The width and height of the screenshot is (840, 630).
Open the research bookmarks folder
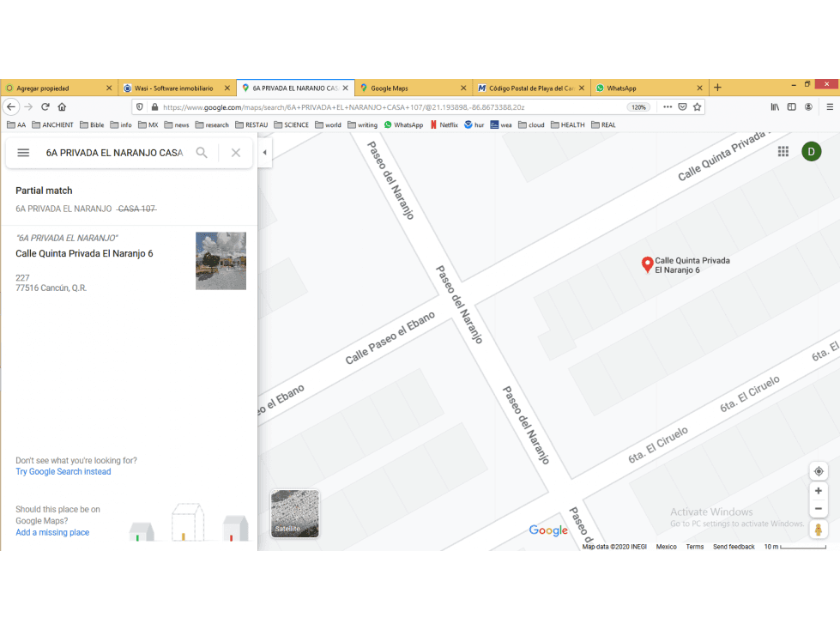pyautogui.click(x=212, y=124)
